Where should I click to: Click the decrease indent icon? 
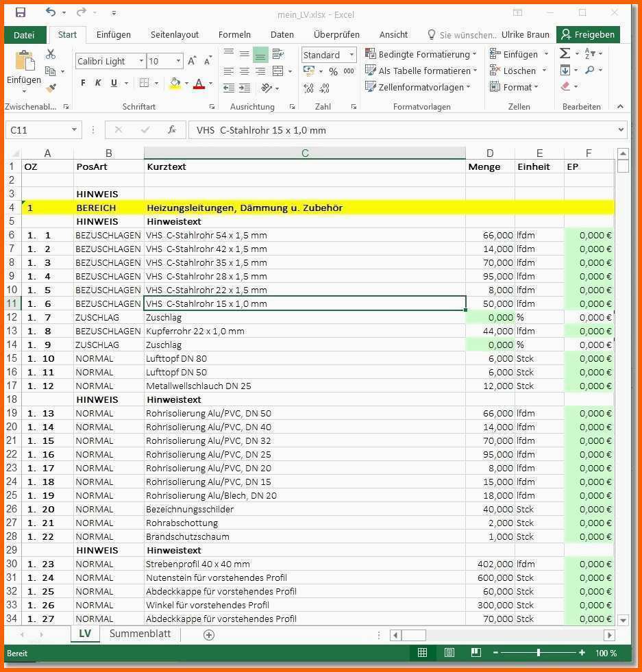[x=229, y=88]
